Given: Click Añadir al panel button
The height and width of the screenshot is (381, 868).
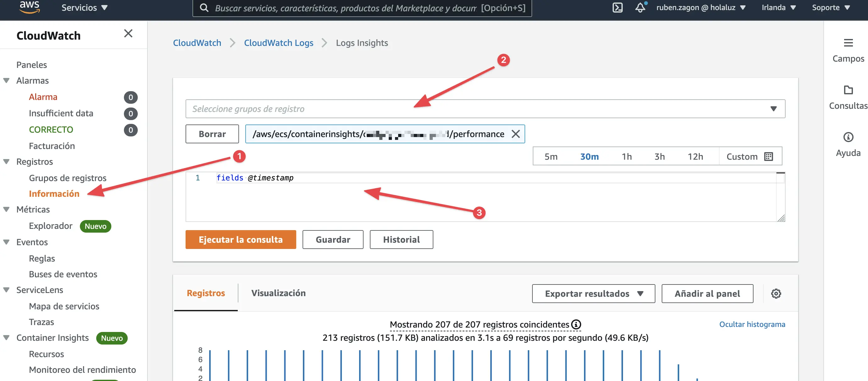Looking at the screenshot, I should pos(707,293).
